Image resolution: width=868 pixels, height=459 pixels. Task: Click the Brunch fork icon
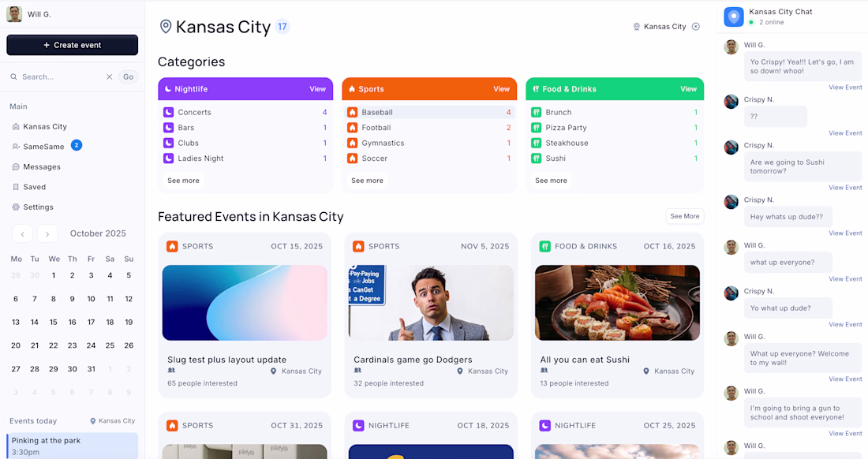coord(536,112)
